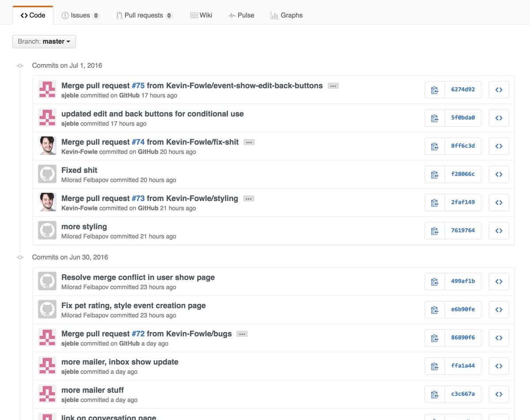Open commit hash 86890f6
530x420 pixels.
tap(463, 337)
